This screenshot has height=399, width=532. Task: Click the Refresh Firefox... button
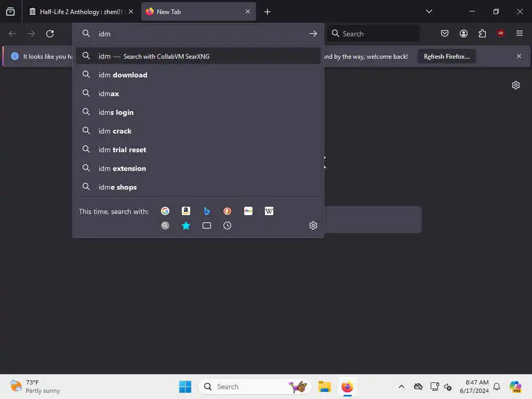pos(446,57)
